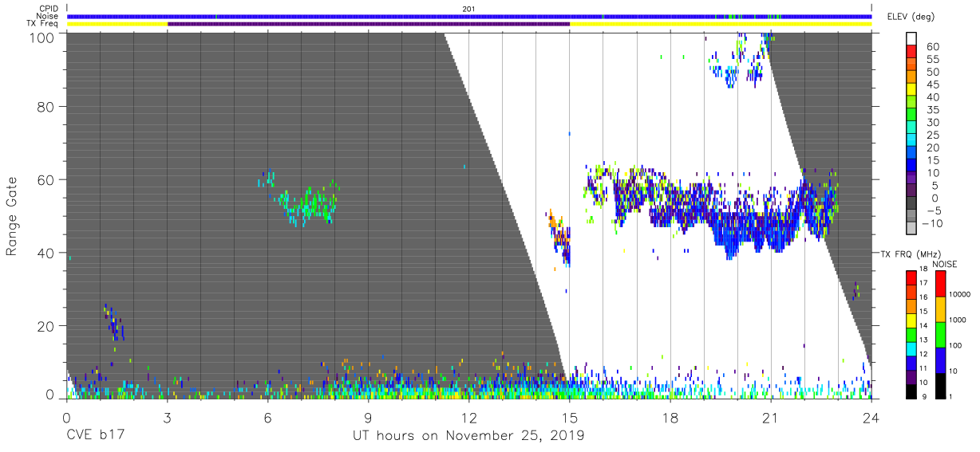980x452 pixels.
Task: Click 'UT hours on November 25, 2019' axis title
Action: [x=468, y=436]
